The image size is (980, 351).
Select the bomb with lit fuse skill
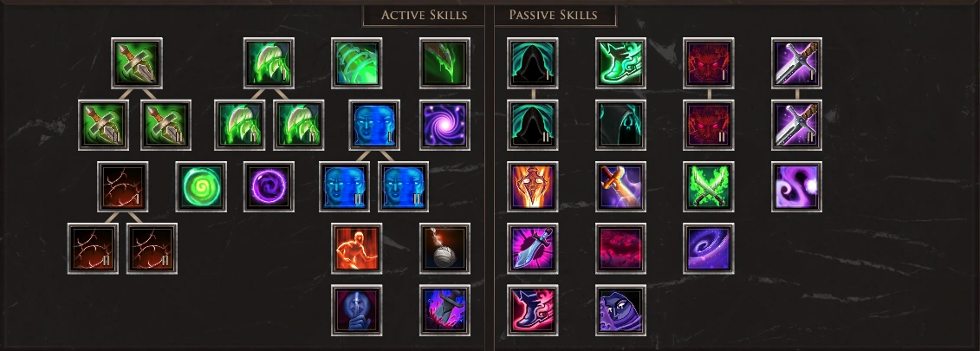pos(445,249)
